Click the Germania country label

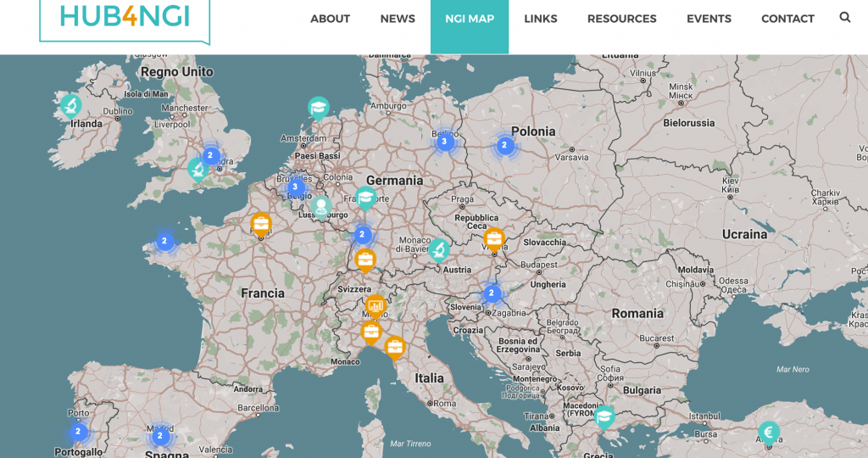(x=395, y=181)
